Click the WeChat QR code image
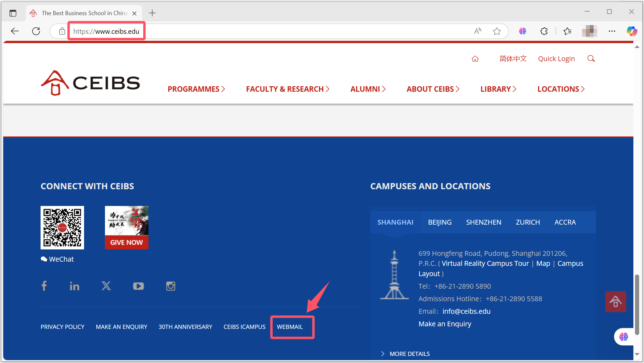Image resolution: width=644 pixels, height=363 pixels. pos(62,228)
